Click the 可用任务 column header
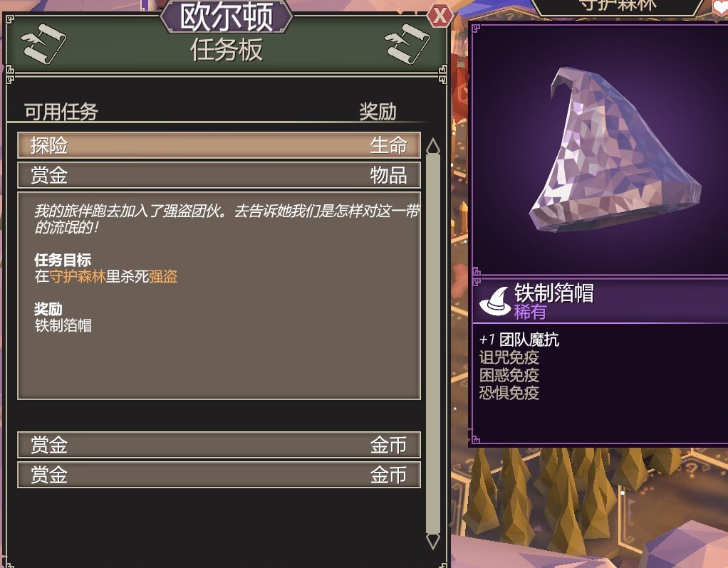This screenshot has width=728, height=568. coord(61,112)
